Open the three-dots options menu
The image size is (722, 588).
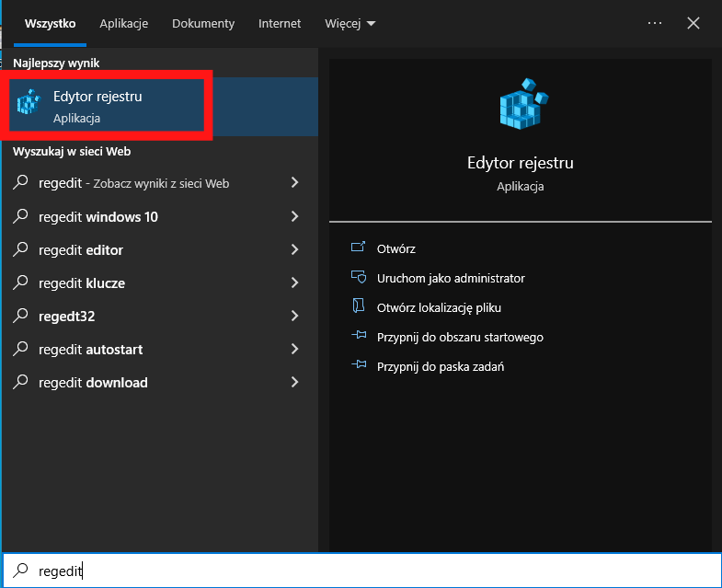point(655,23)
